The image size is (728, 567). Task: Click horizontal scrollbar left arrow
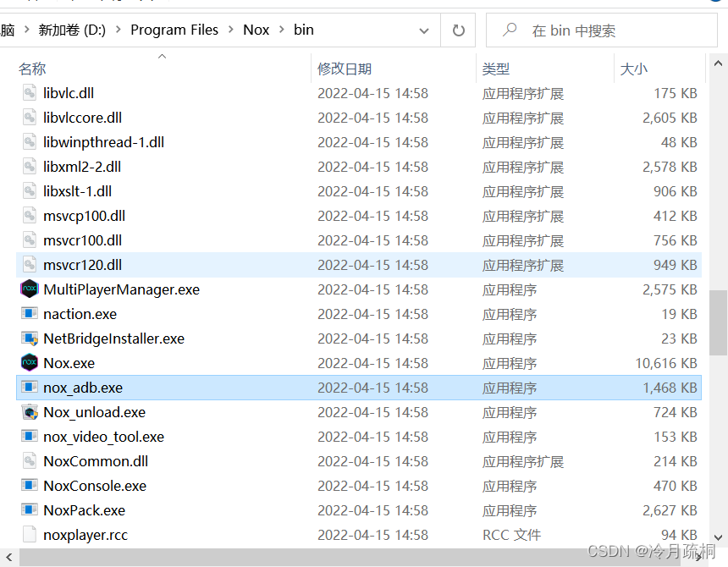pos(8,557)
